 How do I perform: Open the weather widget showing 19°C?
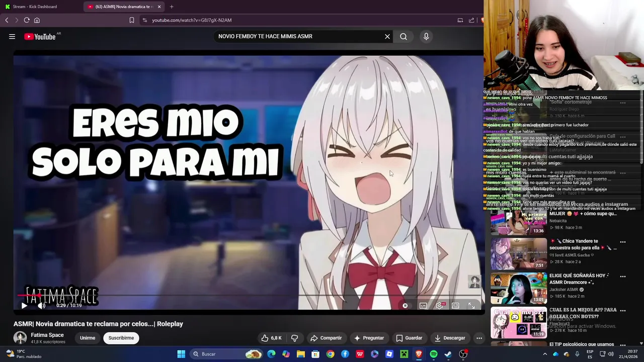pos(23,354)
